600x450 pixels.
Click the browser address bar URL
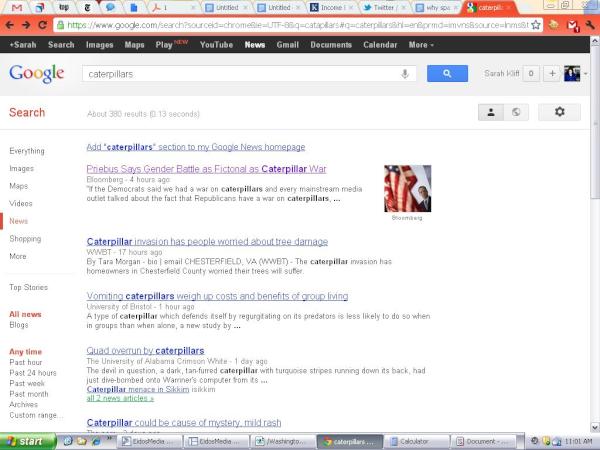[298, 25]
